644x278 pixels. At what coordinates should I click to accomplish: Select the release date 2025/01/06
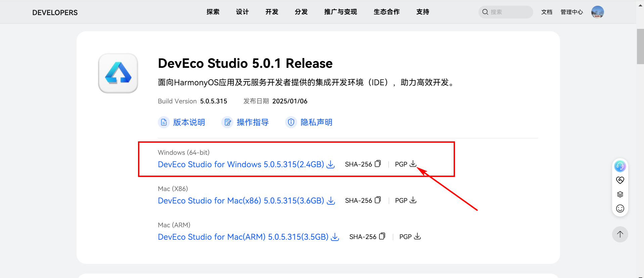coord(290,101)
